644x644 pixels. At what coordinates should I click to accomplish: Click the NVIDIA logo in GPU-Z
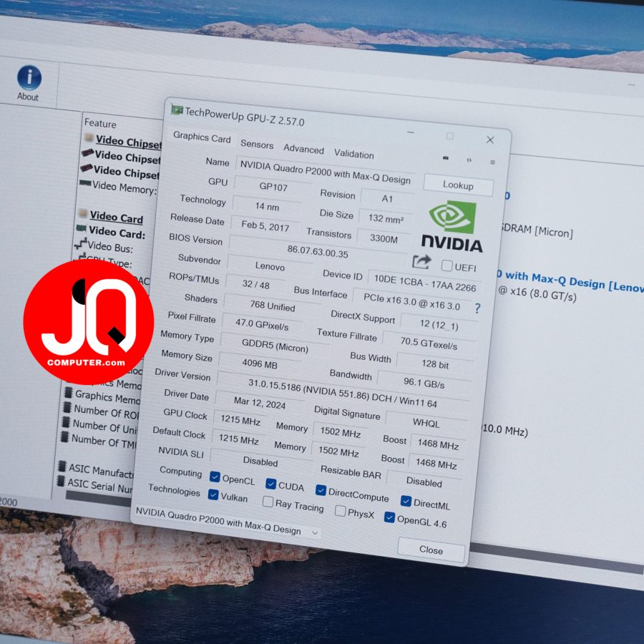tap(452, 227)
